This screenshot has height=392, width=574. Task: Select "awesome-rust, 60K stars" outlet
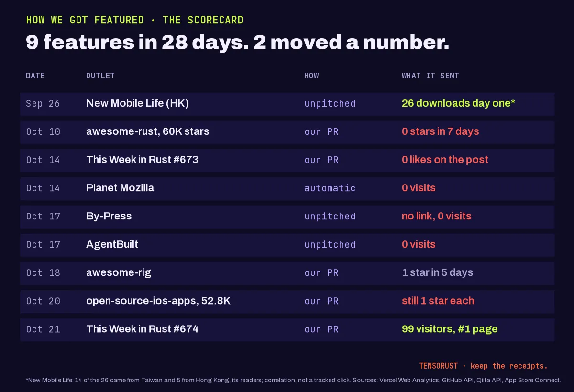click(148, 131)
